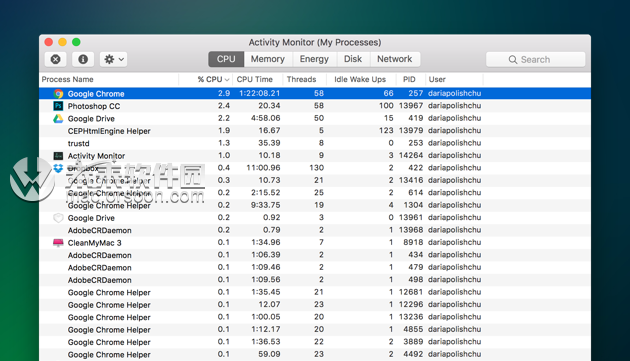Screen dimensions: 630x361
Task: Select AdobeCRDaemon with PID 434
Action: pyautogui.click(x=315, y=255)
